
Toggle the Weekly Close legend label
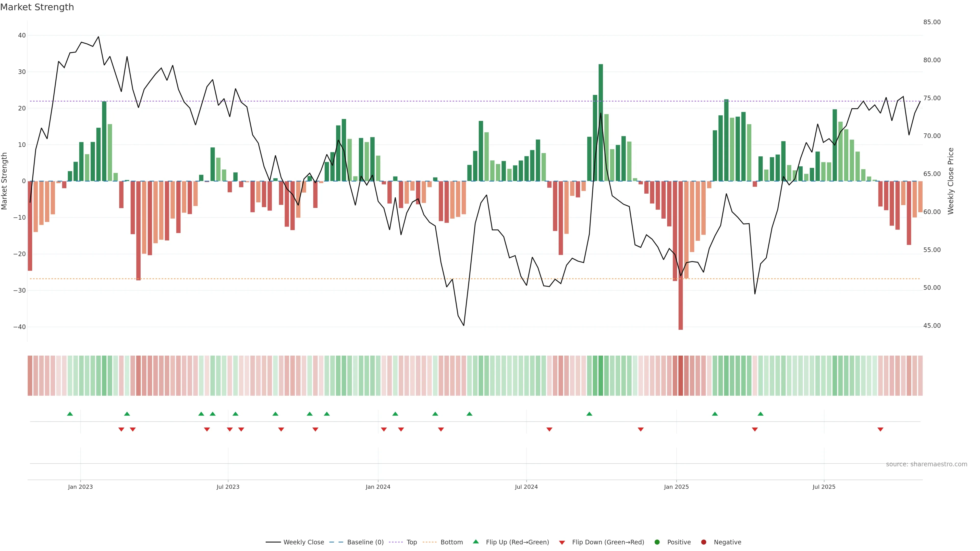304,542
